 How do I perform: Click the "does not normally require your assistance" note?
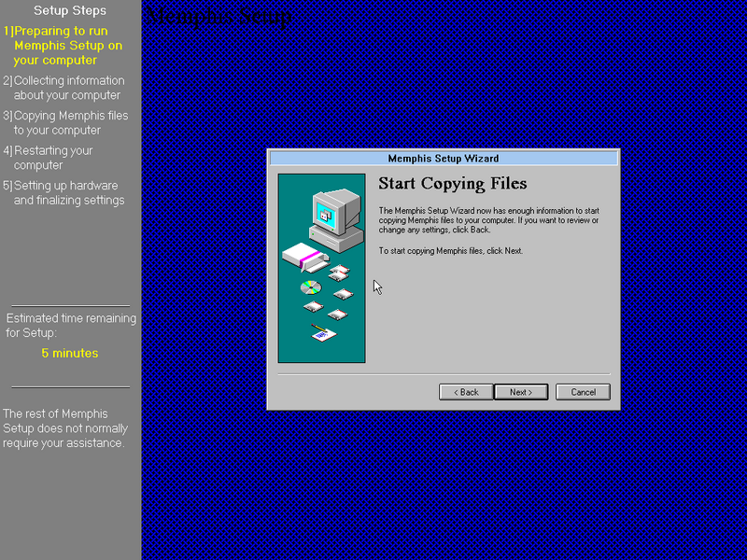tap(65, 428)
